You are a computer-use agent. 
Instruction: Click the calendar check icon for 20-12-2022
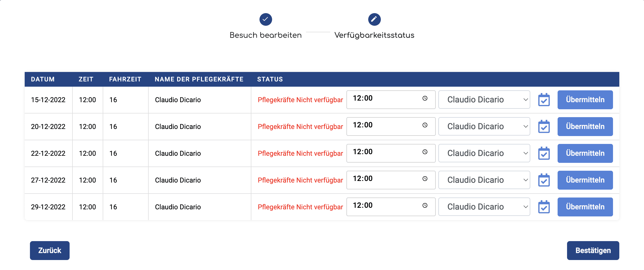tap(544, 127)
